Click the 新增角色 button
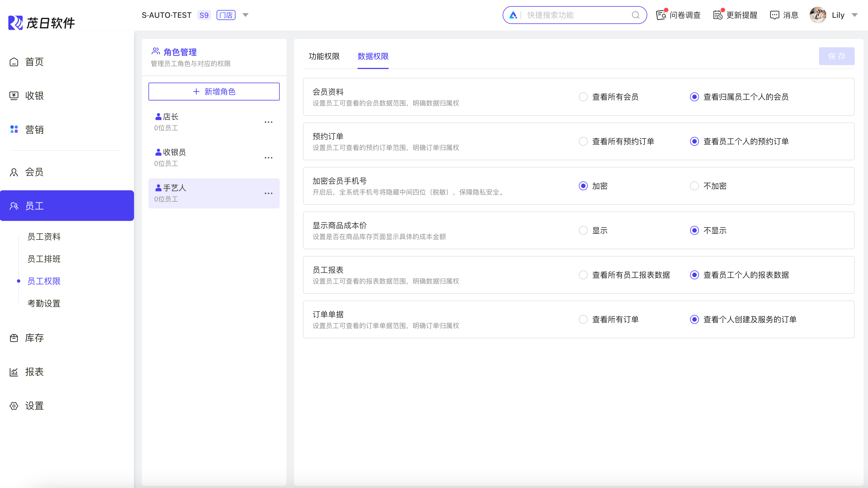Viewport: 868px width, 488px height. (x=214, y=91)
